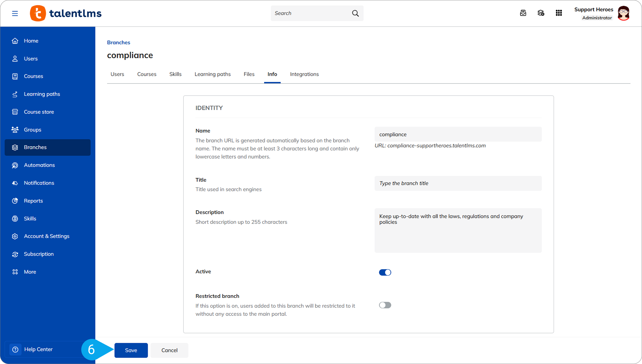The image size is (642, 364).
Task: Follow the Branches breadcrumb link
Action: coord(119,42)
